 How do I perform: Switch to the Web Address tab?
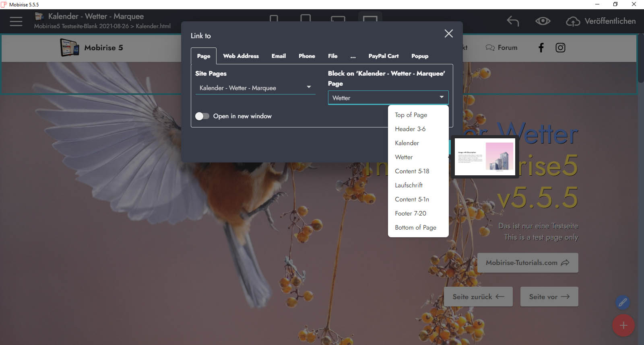tap(241, 56)
